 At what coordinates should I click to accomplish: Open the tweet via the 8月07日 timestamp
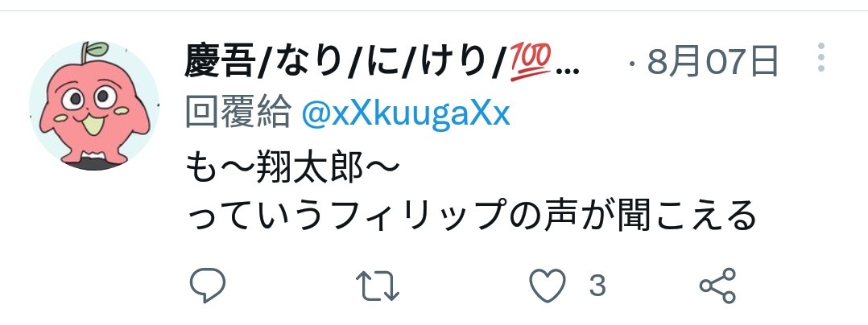coord(713,62)
